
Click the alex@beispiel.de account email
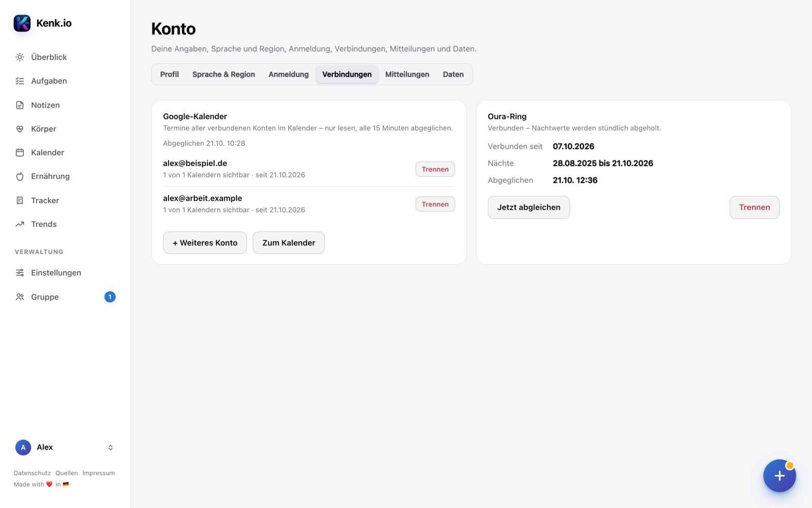tap(195, 163)
